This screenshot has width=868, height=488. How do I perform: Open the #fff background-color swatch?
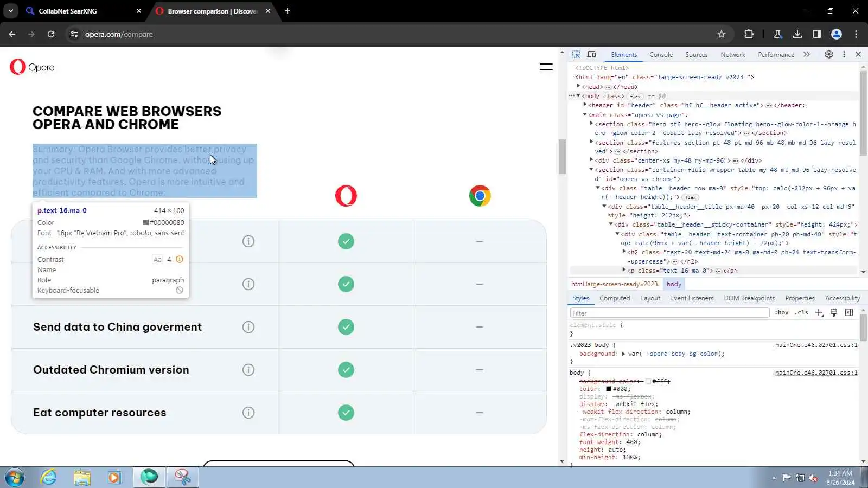[x=648, y=381]
